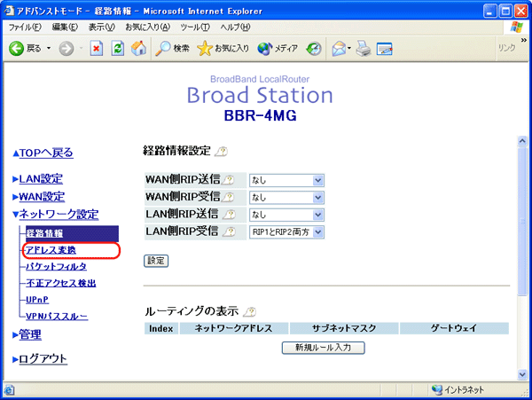Click the Windows flag logo icon

(516, 27)
